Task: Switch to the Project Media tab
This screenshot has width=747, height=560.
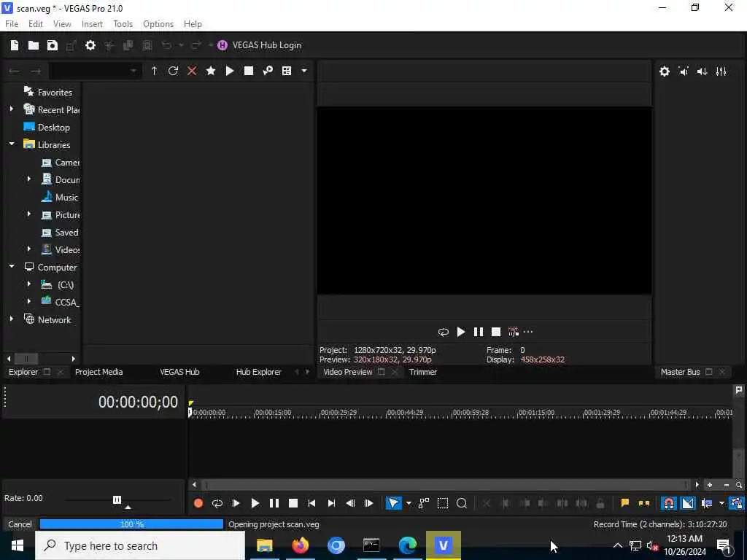Action: pos(99,372)
